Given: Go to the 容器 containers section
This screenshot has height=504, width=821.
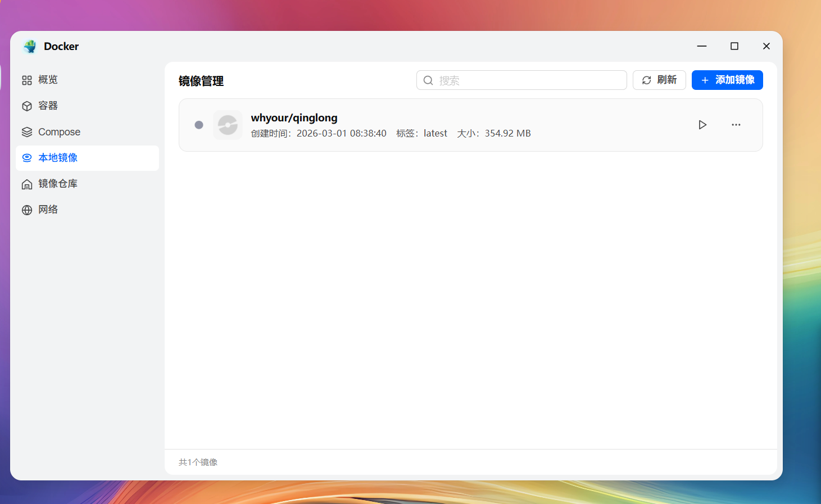Looking at the screenshot, I should point(48,106).
